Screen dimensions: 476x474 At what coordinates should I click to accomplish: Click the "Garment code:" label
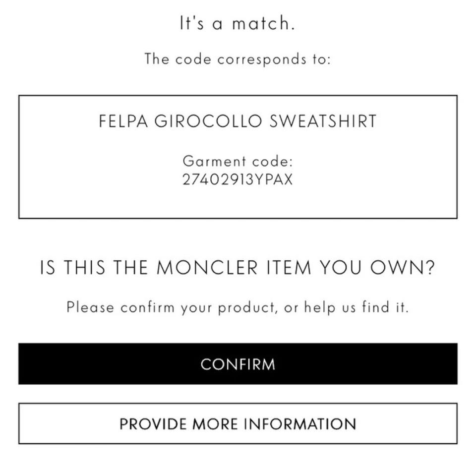coord(238,161)
